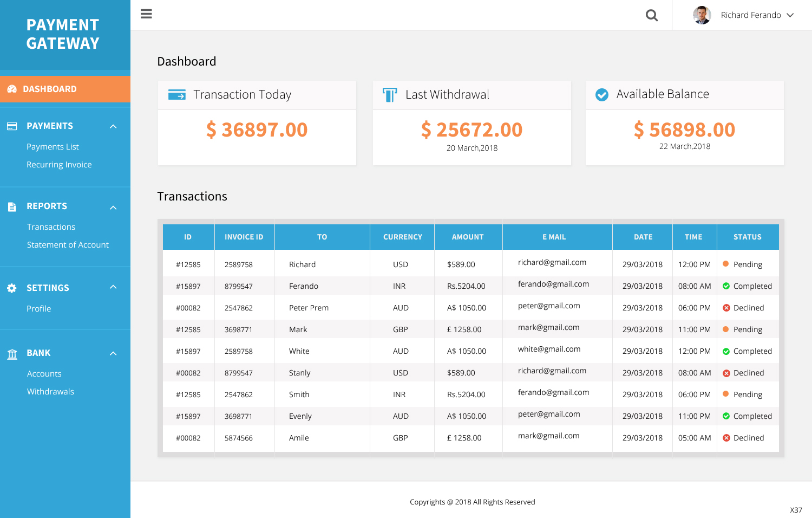Screen dimensions: 812x518
Task: Select Dashboard in the sidebar
Action: [x=50, y=89]
